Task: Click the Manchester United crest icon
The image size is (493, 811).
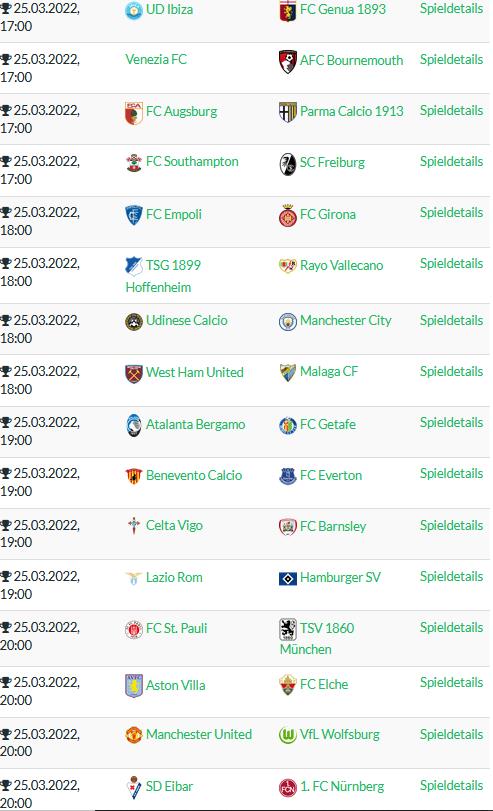Action: [x=133, y=735]
